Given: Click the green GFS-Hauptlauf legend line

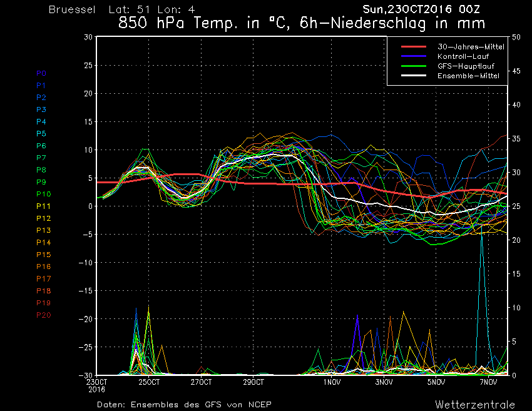Looking at the screenshot, I should pyautogui.click(x=414, y=66).
